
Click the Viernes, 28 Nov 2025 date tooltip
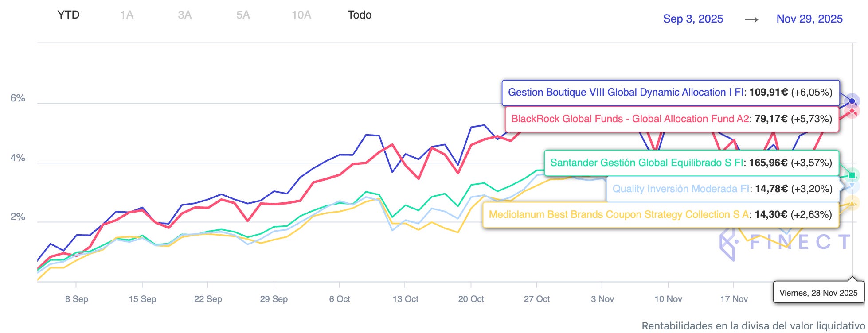tap(818, 293)
